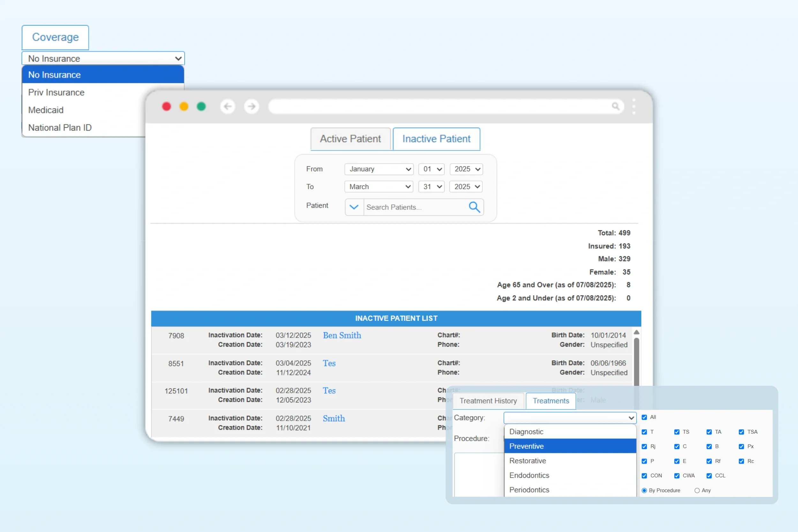Open the browser three-dot options menu
This screenshot has width=798, height=532.
click(x=634, y=106)
